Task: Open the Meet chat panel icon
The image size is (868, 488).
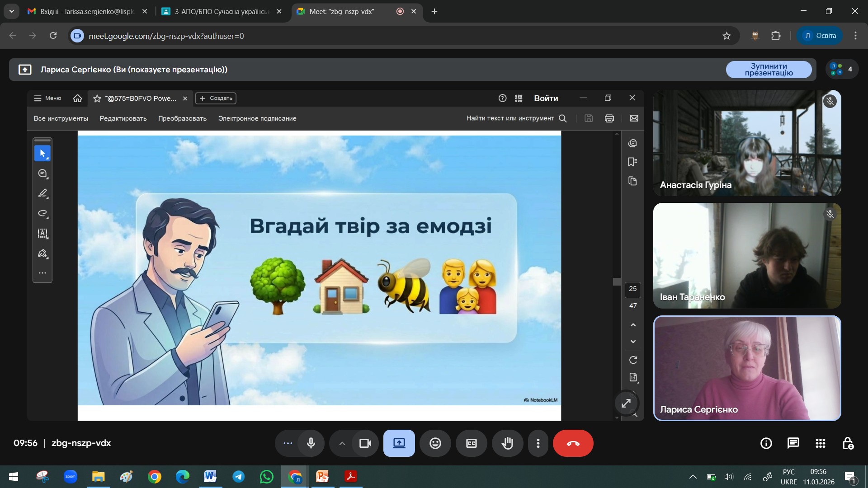Action: (793, 443)
